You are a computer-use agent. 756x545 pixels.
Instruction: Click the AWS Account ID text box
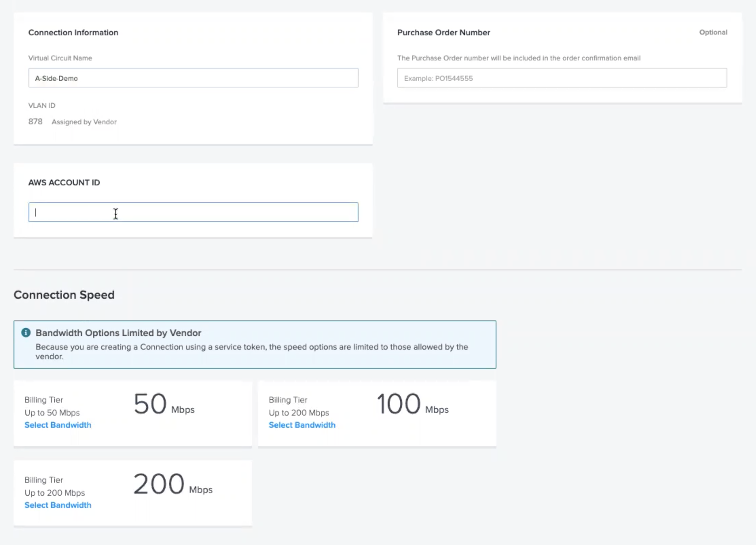tap(193, 212)
